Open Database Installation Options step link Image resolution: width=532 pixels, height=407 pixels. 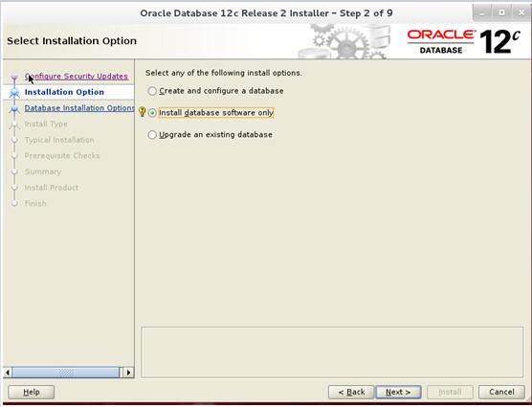[79, 108]
